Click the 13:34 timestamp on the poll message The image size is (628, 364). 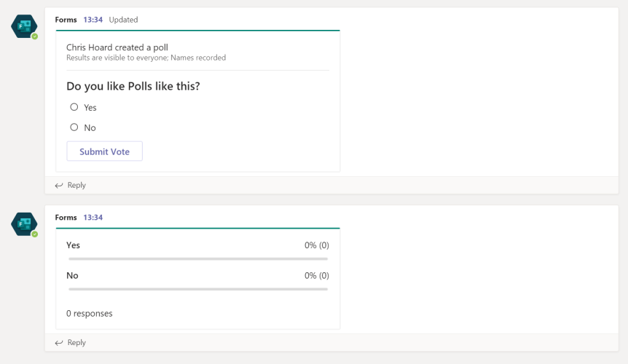point(93,20)
